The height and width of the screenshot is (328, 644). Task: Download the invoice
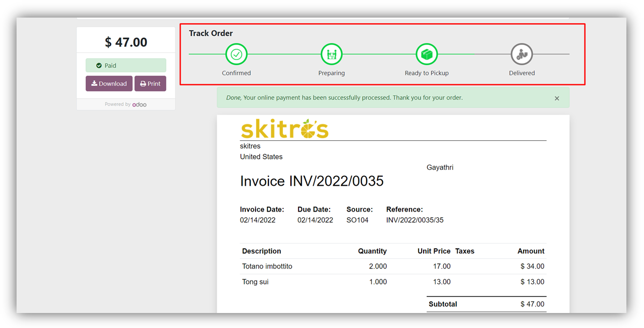coord(109,84)
